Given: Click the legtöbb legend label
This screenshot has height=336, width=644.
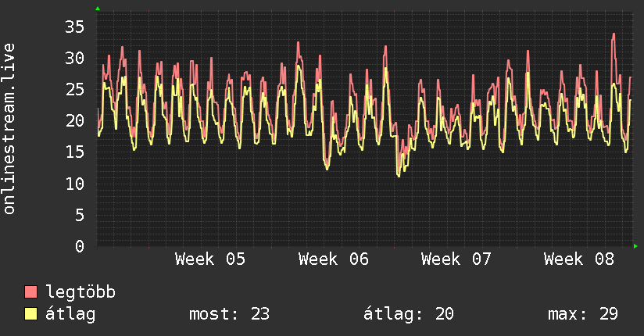Looking at the screenshot, I should (80, 292).
